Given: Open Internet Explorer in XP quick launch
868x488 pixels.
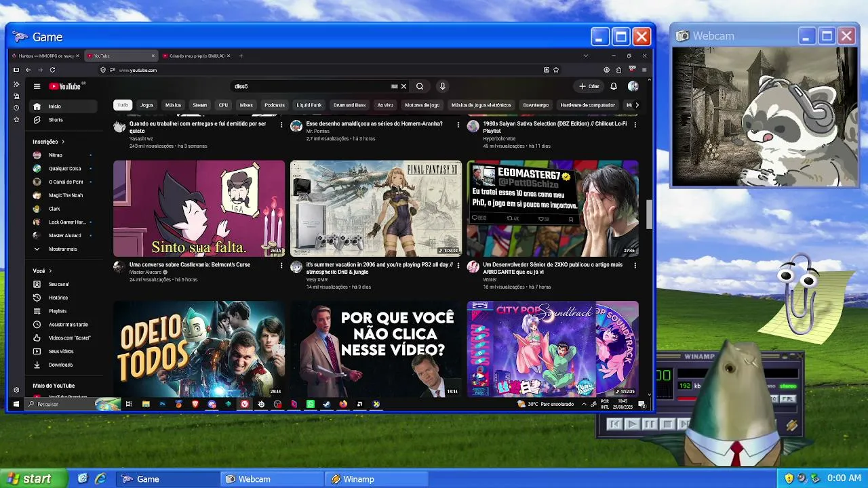Looking at the screenshot, I should click(100, 479).
